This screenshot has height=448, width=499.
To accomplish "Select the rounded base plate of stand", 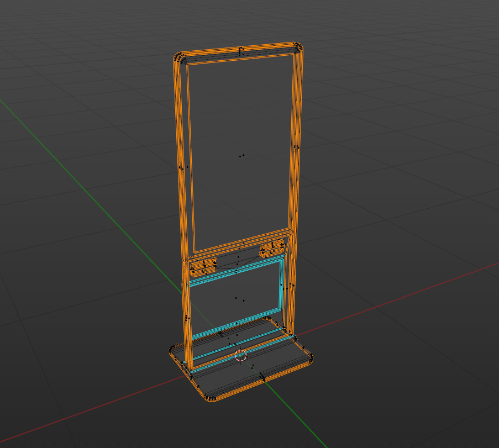I will pos(240,360).
